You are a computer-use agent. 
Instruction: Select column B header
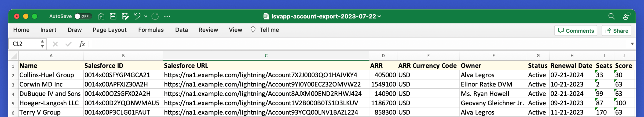tap(123, 56)
